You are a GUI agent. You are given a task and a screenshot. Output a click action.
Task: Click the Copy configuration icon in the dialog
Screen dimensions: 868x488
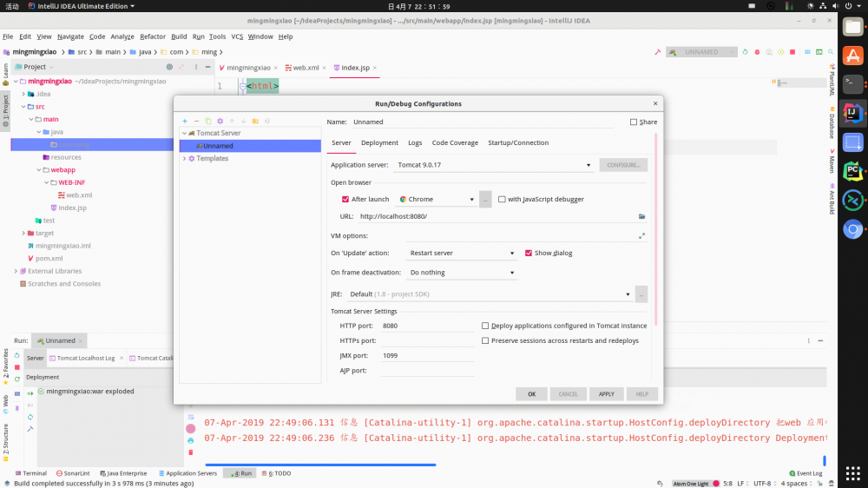[208, 121]
